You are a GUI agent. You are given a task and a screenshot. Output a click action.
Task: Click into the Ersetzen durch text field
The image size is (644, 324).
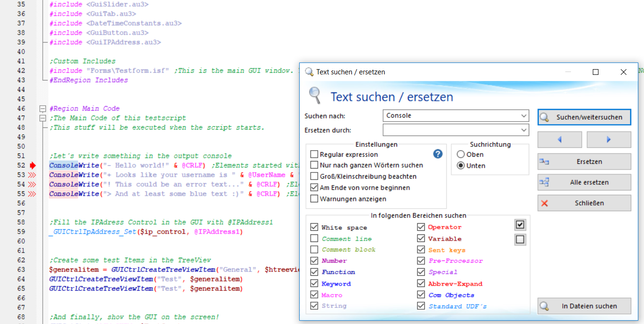click(x=451, y=130)
